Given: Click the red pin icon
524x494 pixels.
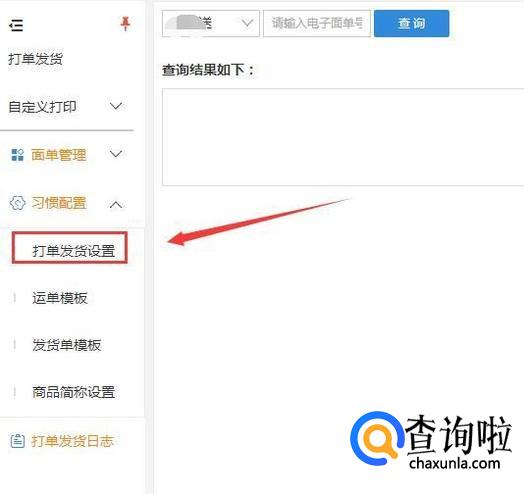Looking at the screenshot, I should click(125, 24).
